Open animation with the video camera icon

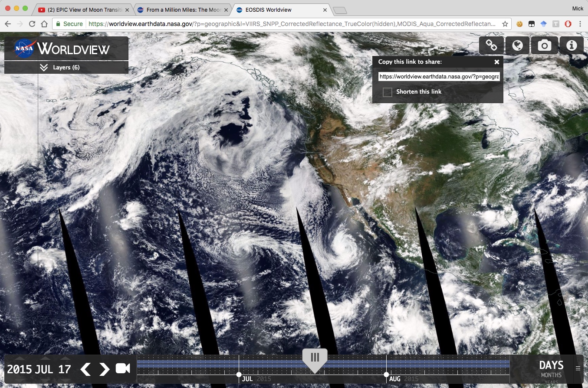[x=123, y=368]
